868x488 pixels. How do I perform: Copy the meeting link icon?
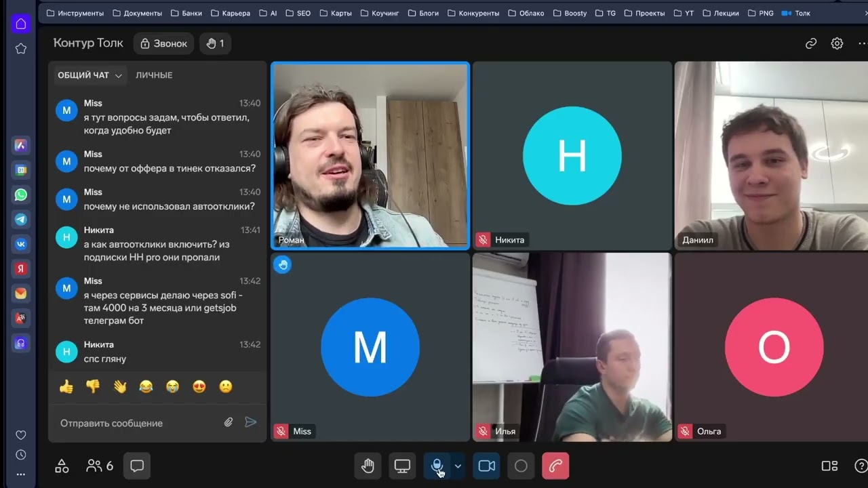[x=811, y=43]
